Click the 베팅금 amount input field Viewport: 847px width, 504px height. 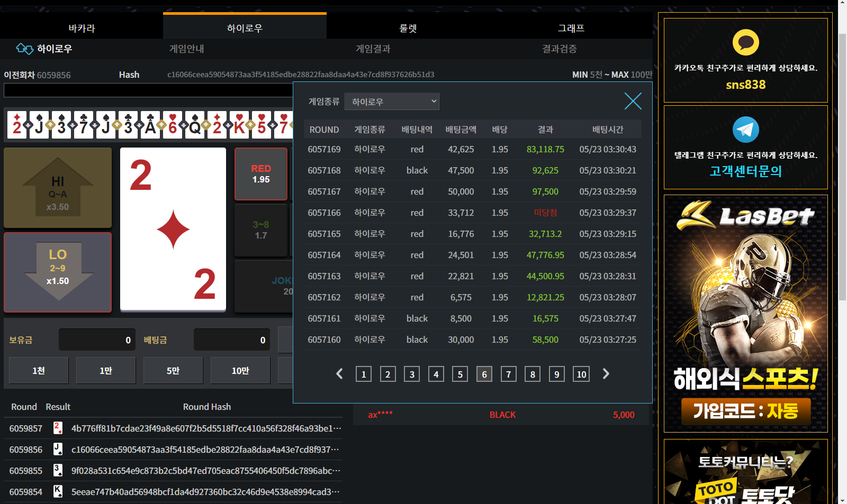232,340
